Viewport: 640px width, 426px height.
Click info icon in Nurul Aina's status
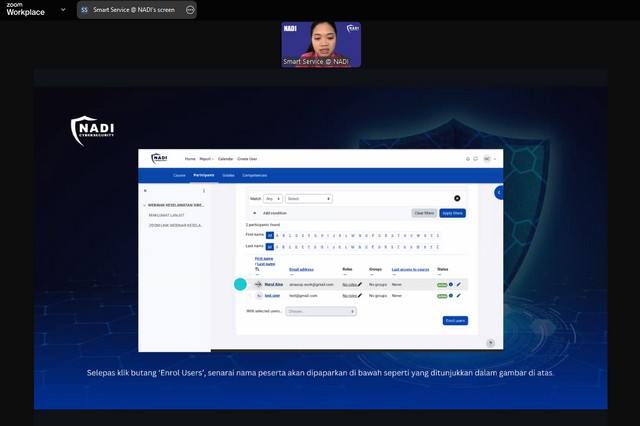tap(451, 284)
